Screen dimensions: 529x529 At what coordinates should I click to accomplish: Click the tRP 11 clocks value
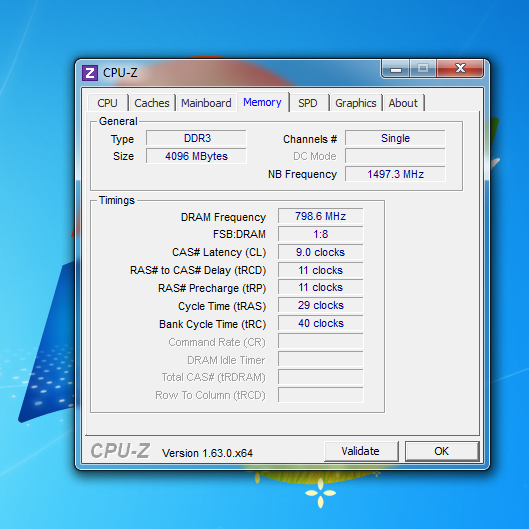coord(321,287)
